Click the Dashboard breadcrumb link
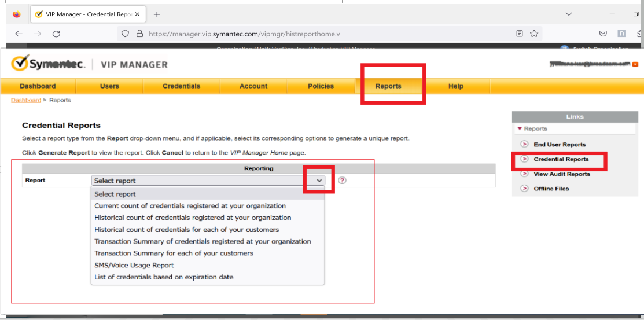Screen dimensions: 644x320 [26, 100]
